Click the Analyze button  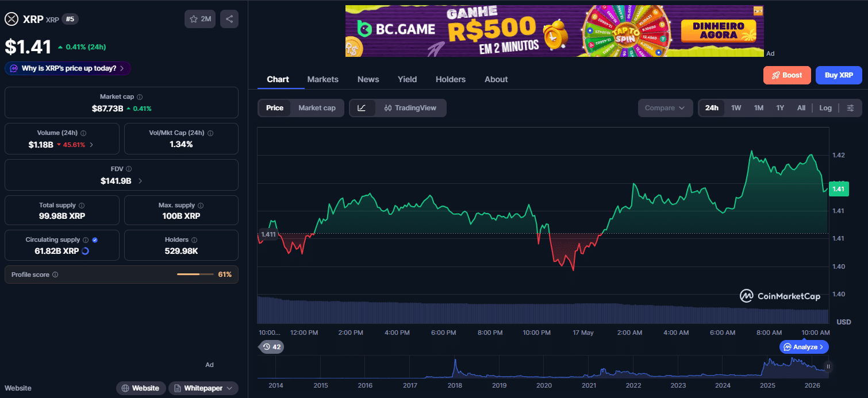pyautogui.click(x=804, y=347)
